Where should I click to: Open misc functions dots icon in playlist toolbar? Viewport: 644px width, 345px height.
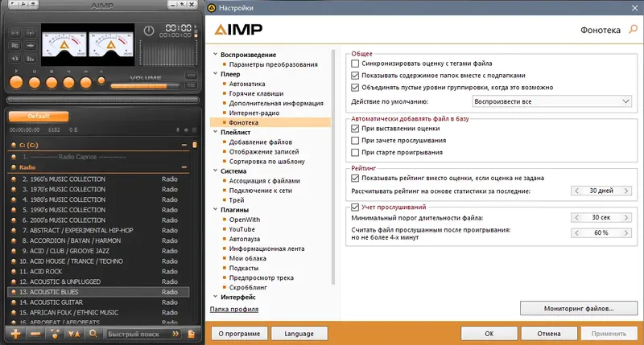click(x=55, y=334)
